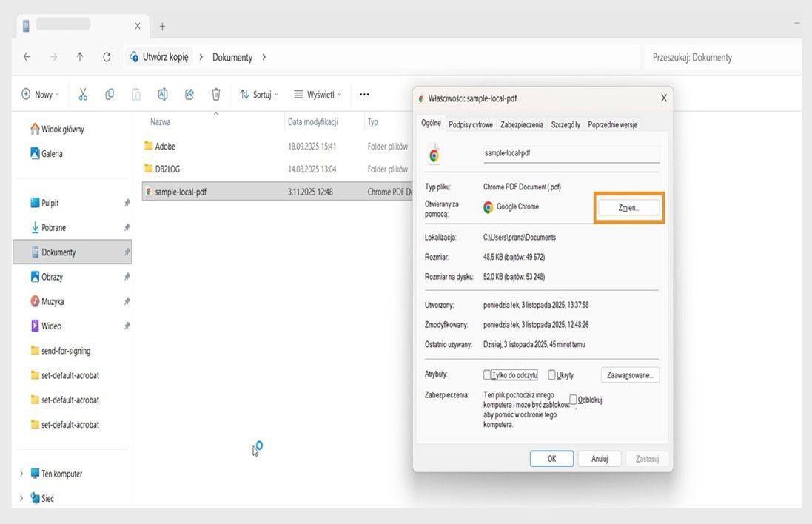The image size is (812, 524).
Task: Sort by the Typ column header
Action: 373,121
